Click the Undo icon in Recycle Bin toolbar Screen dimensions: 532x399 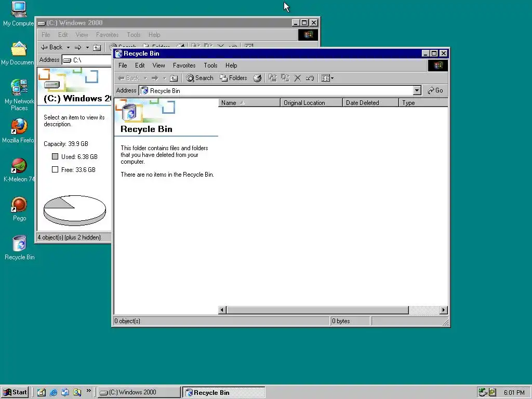[310, 78]
